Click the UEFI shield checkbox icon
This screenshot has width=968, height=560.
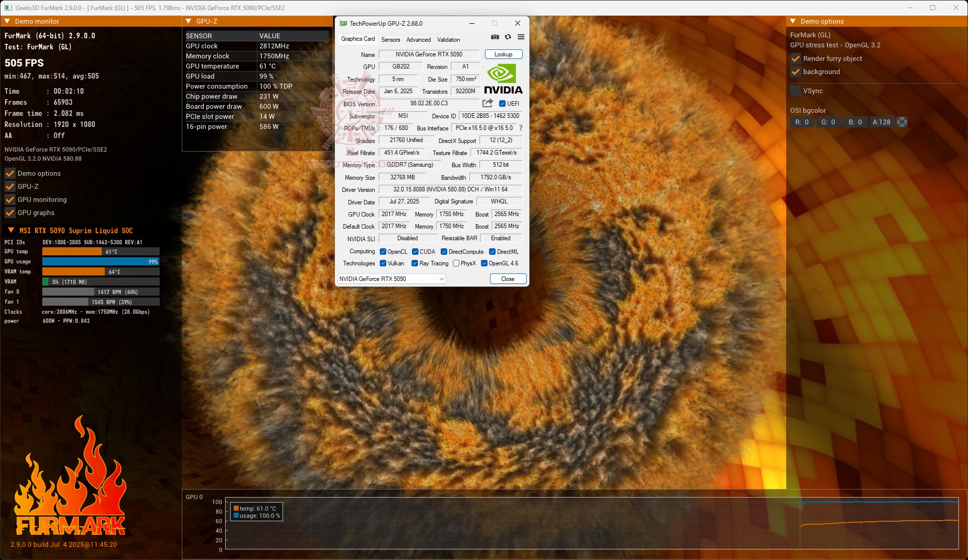[x=502, y=103]
